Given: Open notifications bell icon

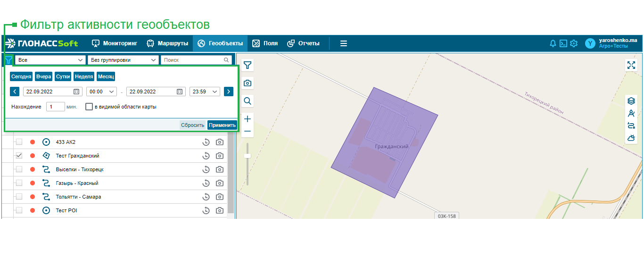Looking at the screenshot, I should point(553,43).
